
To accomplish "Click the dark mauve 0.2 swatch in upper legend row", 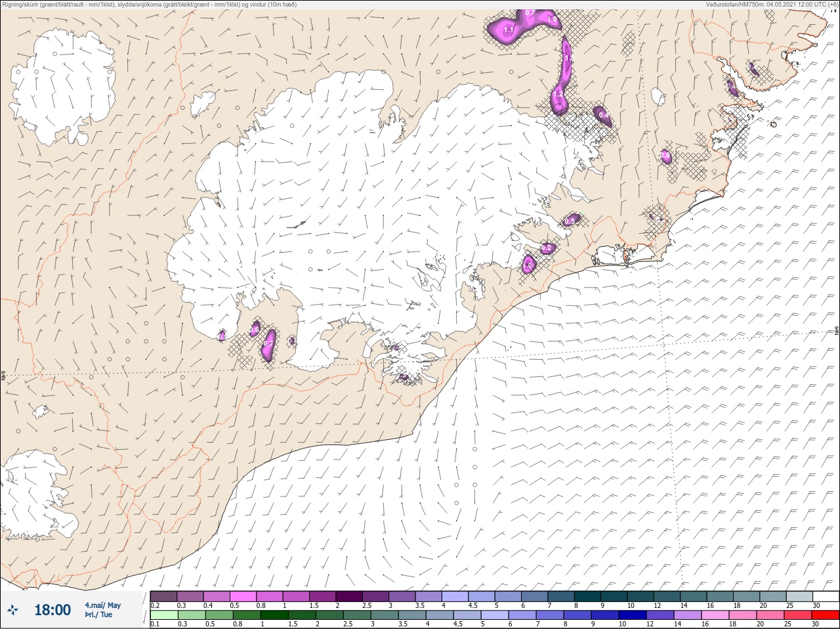I will [163, 596].
